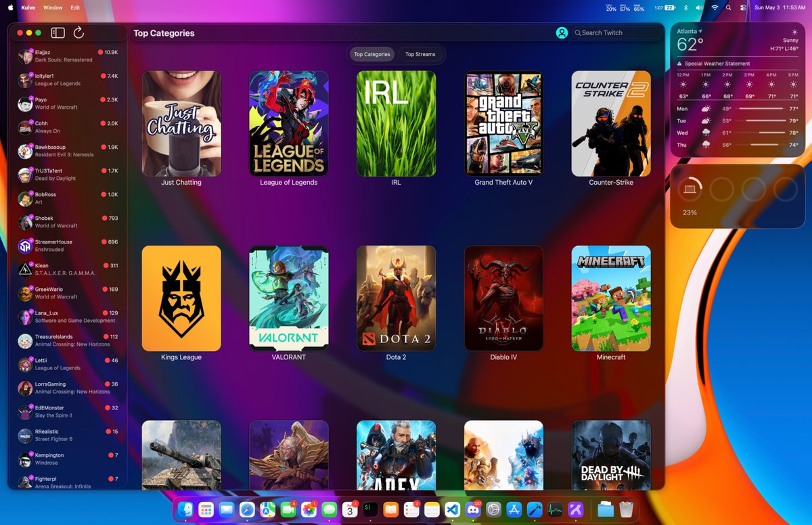Open Terminal in the Dock
The height and width of the screenshot is (525, 812).
point(371,510)
